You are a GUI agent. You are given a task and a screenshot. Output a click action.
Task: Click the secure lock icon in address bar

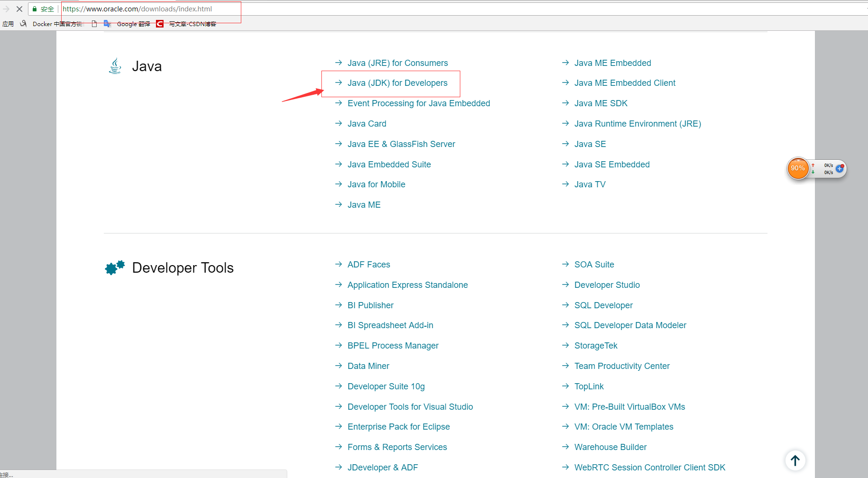(35, 9)
